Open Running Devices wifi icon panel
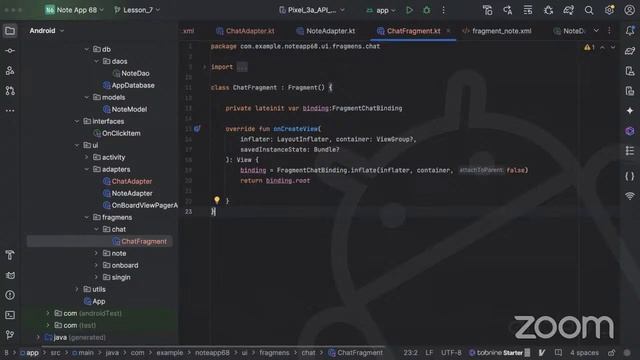640x360 pixels. coord(630,196)
